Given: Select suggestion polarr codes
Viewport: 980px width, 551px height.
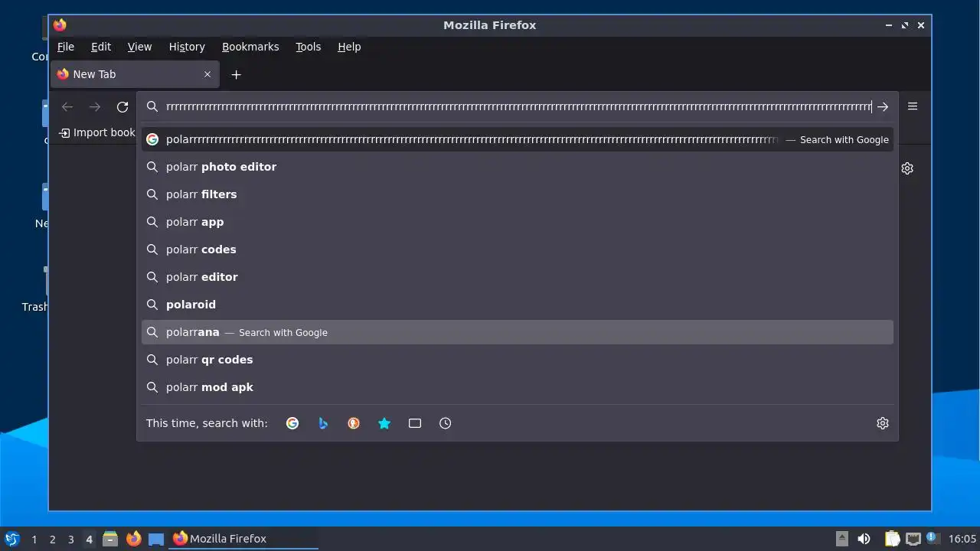Looking at the screenshot, I should tap(518, 249).
